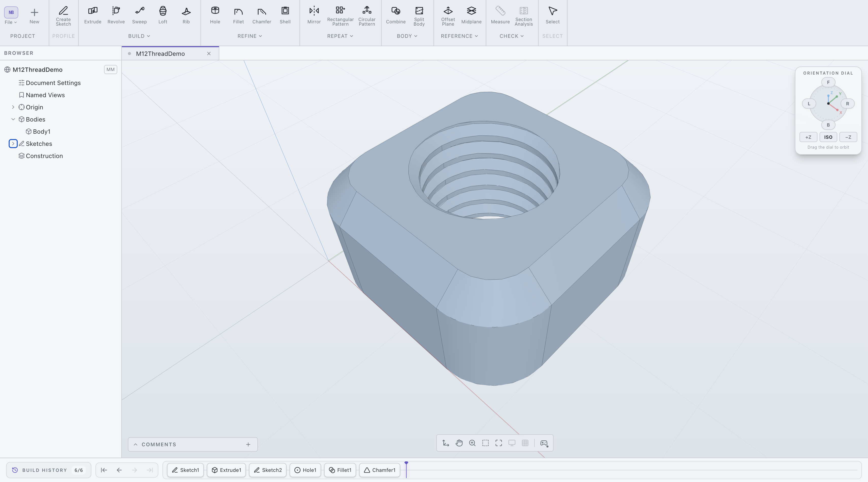868x482 pixels.
Task: Toggle the display mode monitor icon
Action: click(512, 443)
